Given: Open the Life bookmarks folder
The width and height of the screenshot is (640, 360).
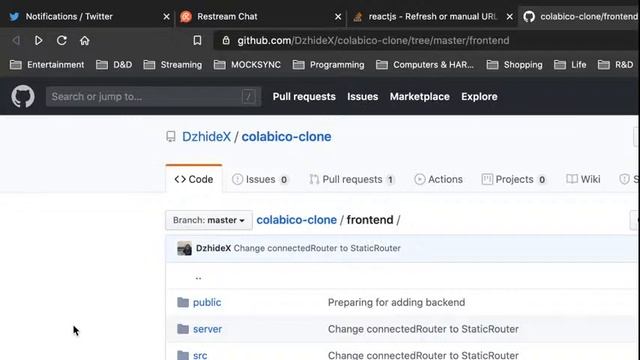Looking at the screenshot, I should 570,64.
